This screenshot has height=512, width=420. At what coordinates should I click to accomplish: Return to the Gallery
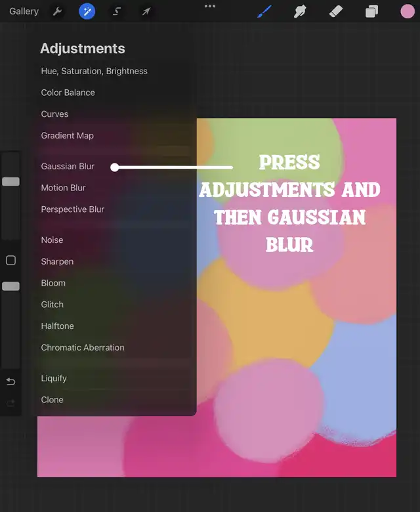24,11
